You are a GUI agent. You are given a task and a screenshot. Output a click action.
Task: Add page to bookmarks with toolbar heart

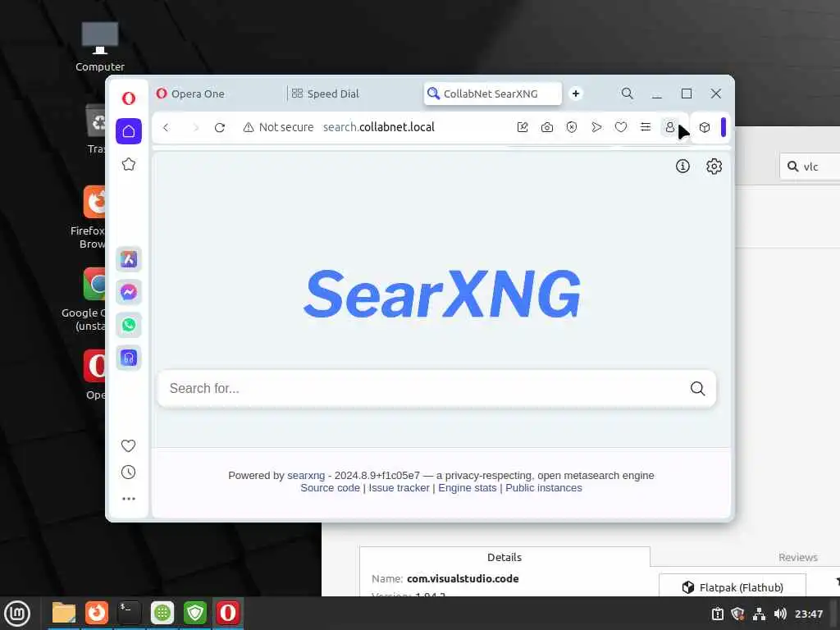pyautogui.click(x=621, y=127)
